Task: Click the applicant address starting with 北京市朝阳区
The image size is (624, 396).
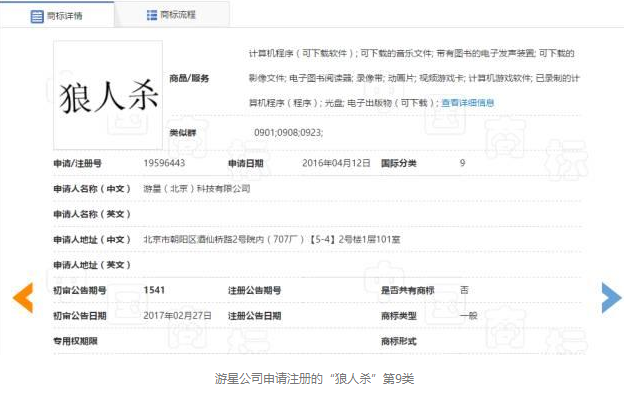Action: 272,240
